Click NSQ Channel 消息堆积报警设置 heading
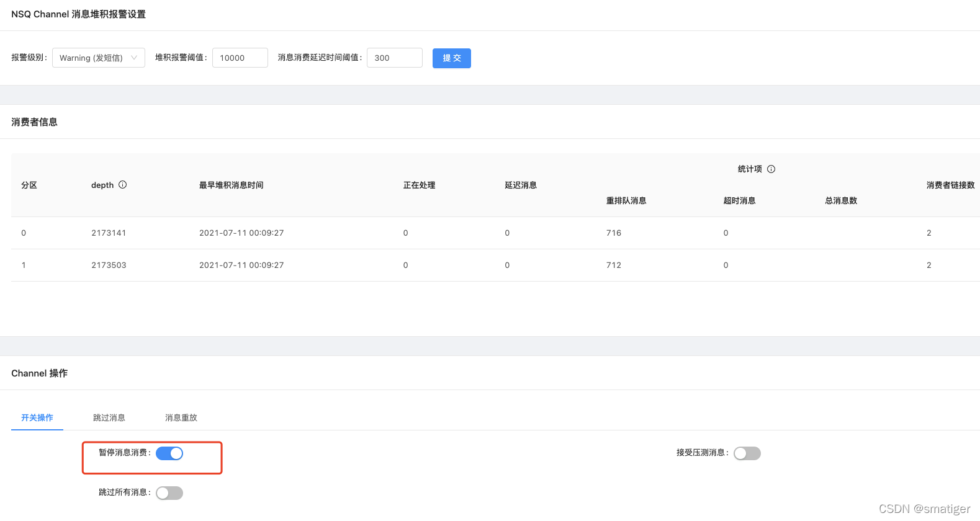 coord(78,14)
